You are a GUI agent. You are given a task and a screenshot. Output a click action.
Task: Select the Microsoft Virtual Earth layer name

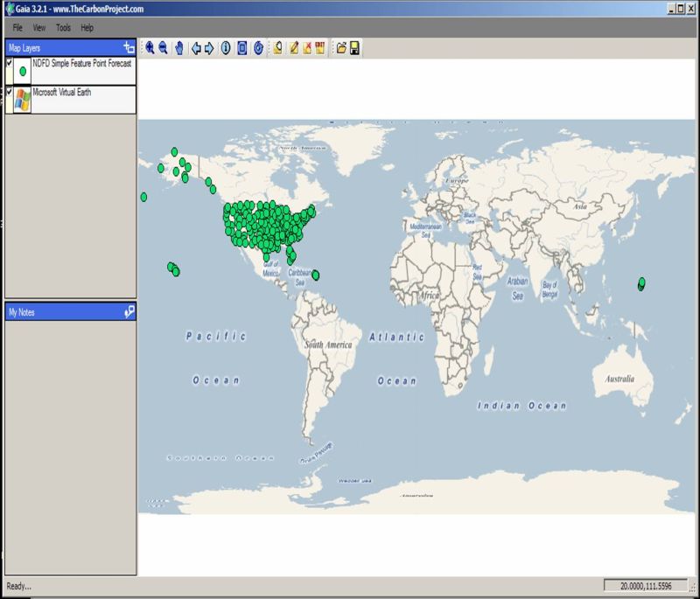(x=62, y=92)
